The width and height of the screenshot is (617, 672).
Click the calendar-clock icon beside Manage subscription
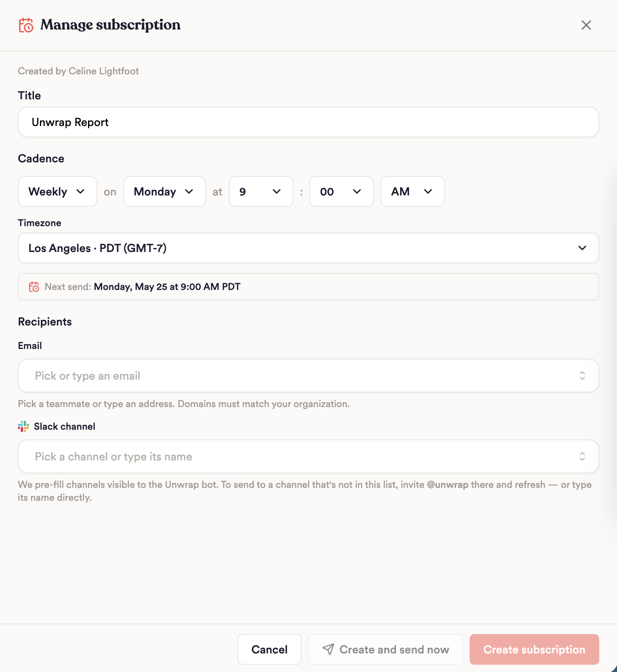click(26, 25)
